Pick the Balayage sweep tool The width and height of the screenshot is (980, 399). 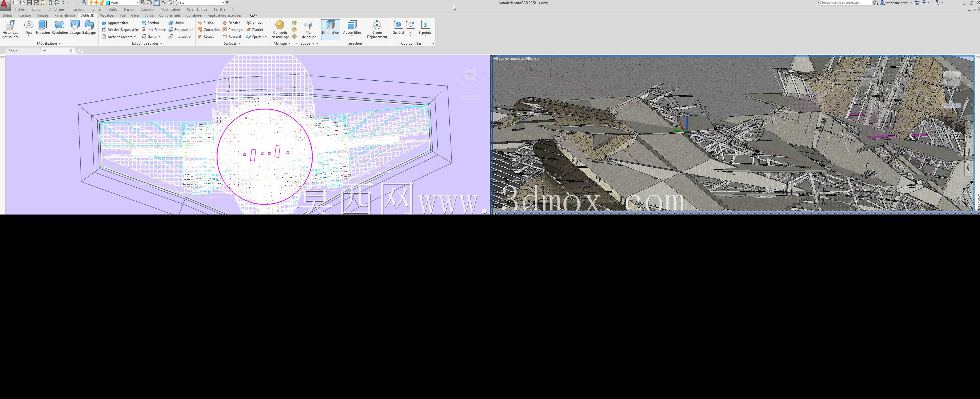(89, 28)
